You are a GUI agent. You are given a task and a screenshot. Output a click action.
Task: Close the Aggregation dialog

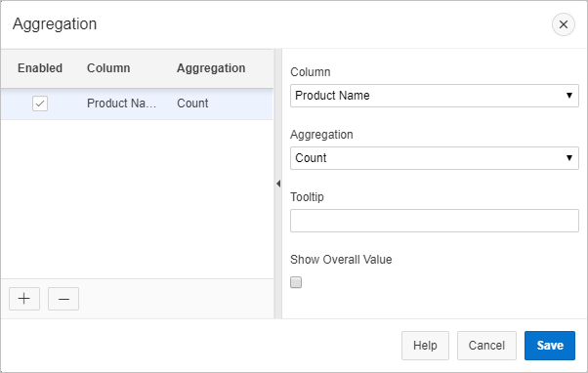564,24
